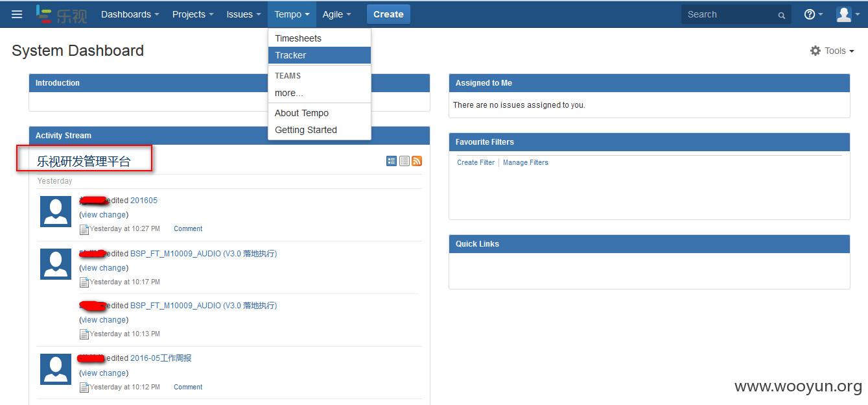Image resolution: width=868 pixels, height=405 pixels.
Task: Click the Create button
Action: point(388,14)
